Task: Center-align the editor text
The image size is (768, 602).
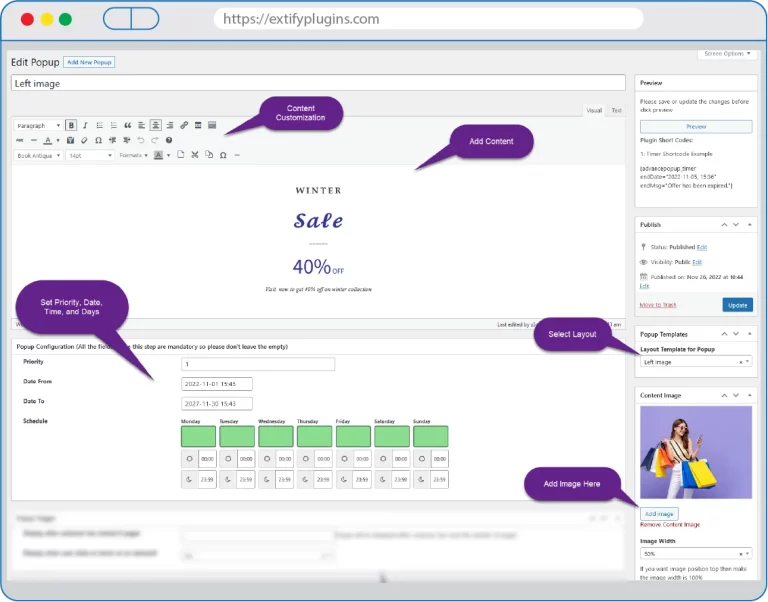Action: click(155, 125)
